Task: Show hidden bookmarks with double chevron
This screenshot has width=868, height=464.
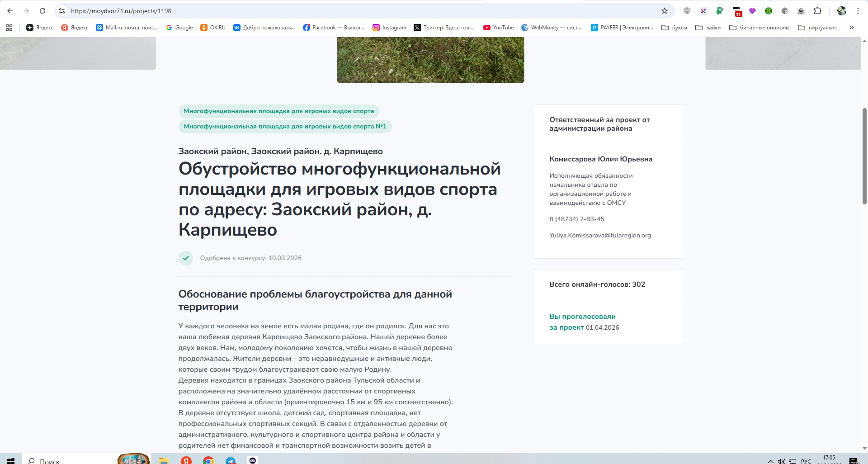Action: tap(851, 28)
